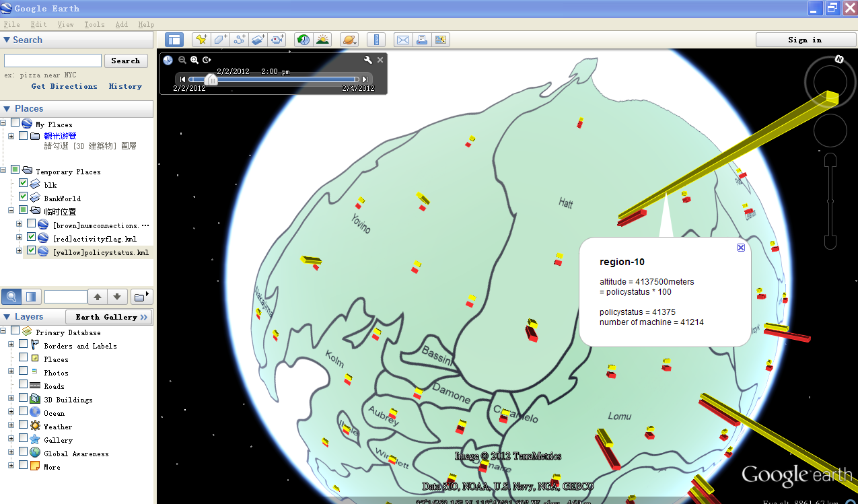Click the North indicator on compass ring
This screenshot has width=858, height=504.
839,59
